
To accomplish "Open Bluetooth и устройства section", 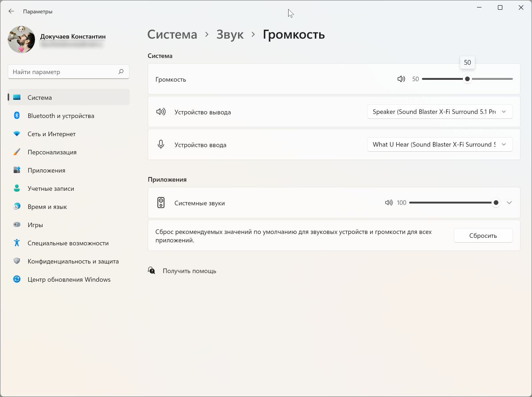I will coord(61,116).
